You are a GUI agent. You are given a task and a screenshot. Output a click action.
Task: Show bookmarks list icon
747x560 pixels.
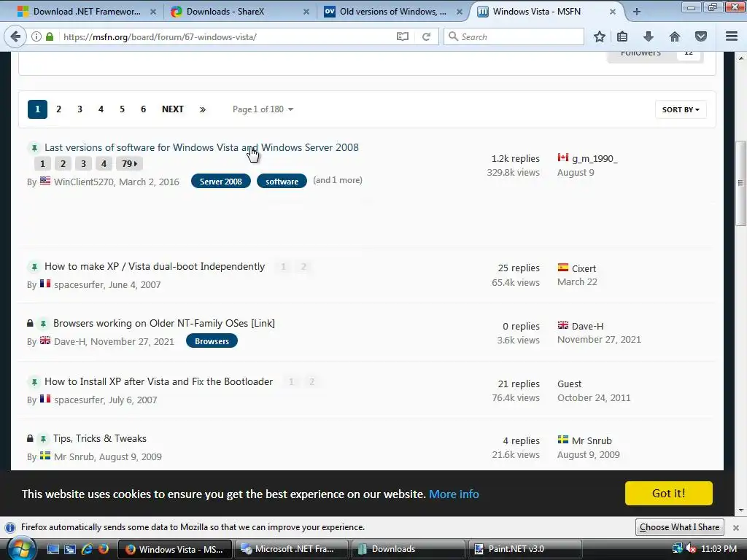(622, 36)
